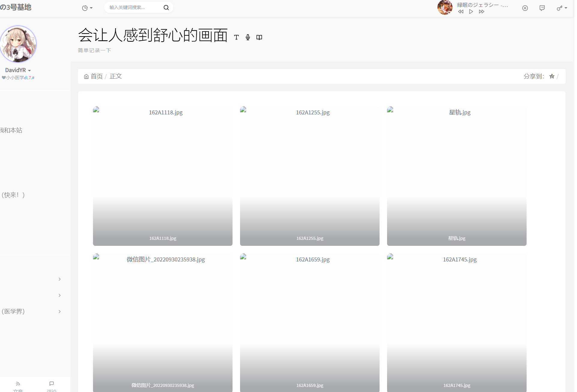
Task: Click the search magnifier icon
Action: click(x=166, y=8)
